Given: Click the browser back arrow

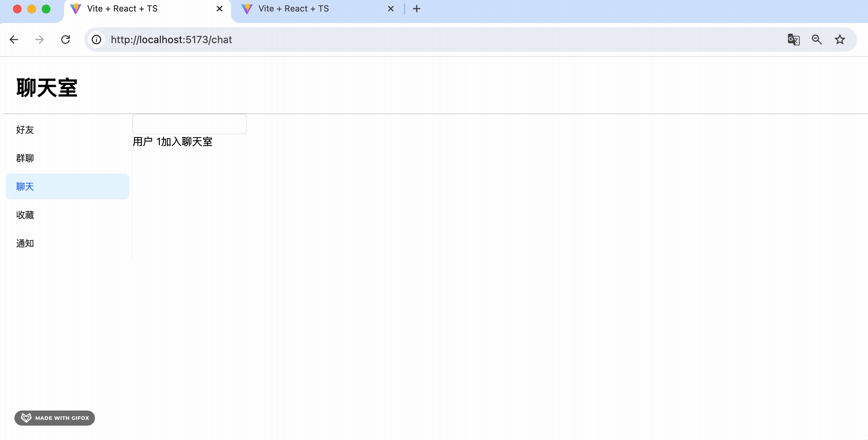Looking at the screenshot, I should click(x=14, y=40).
